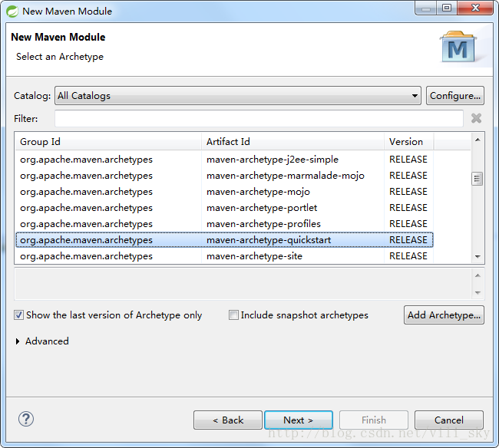Go to previous page with Back button
The width and height of the screenshot is (499, 448).
tap(228, 420)
